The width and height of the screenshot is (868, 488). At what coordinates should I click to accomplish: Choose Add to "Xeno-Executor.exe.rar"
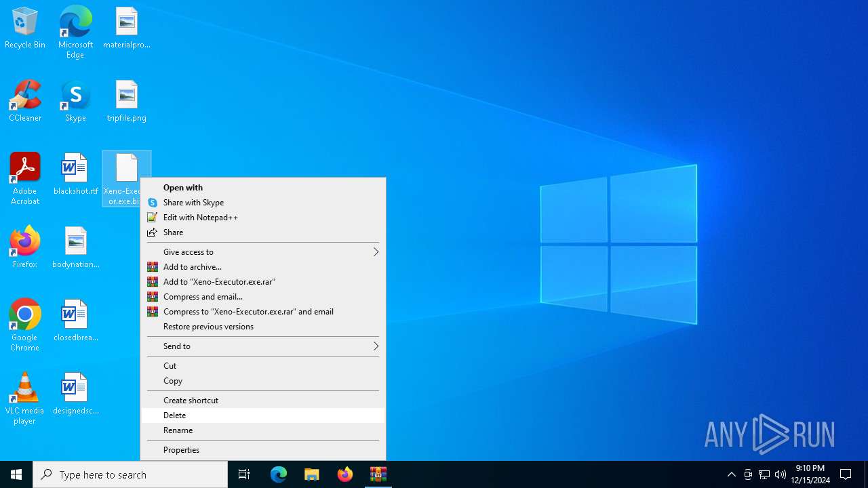(x=263, y=282)
